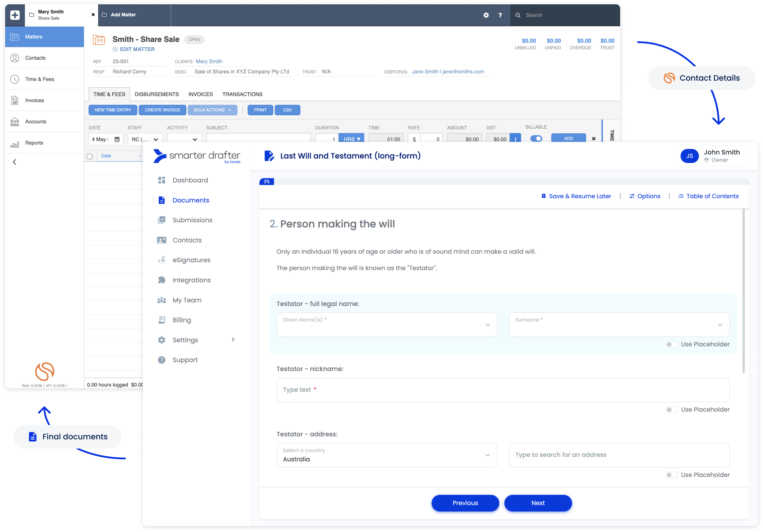Click Save & Resume Later link
763x532 pixels.
(x=576, y=196)
